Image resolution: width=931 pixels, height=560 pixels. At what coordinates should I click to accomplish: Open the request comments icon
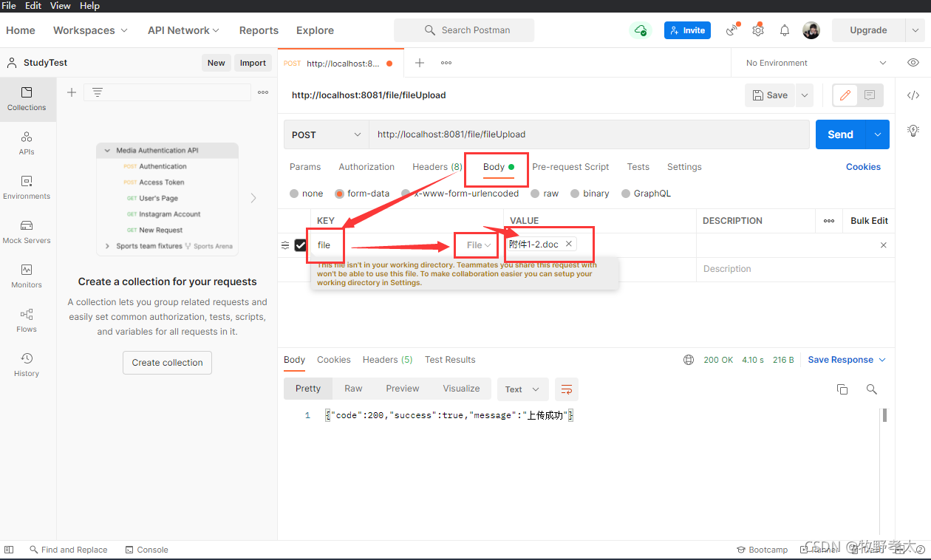click(870, 95)
